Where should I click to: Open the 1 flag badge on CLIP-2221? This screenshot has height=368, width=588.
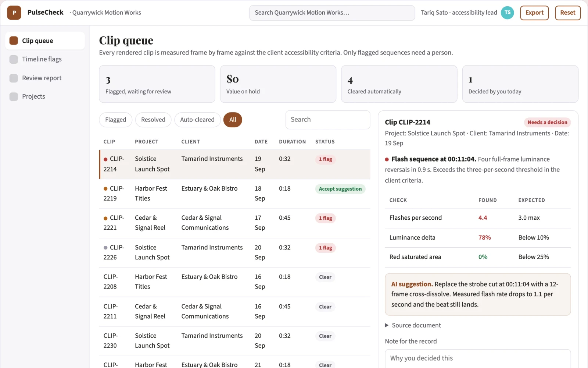pyautogui.click(x=325, y=218)
